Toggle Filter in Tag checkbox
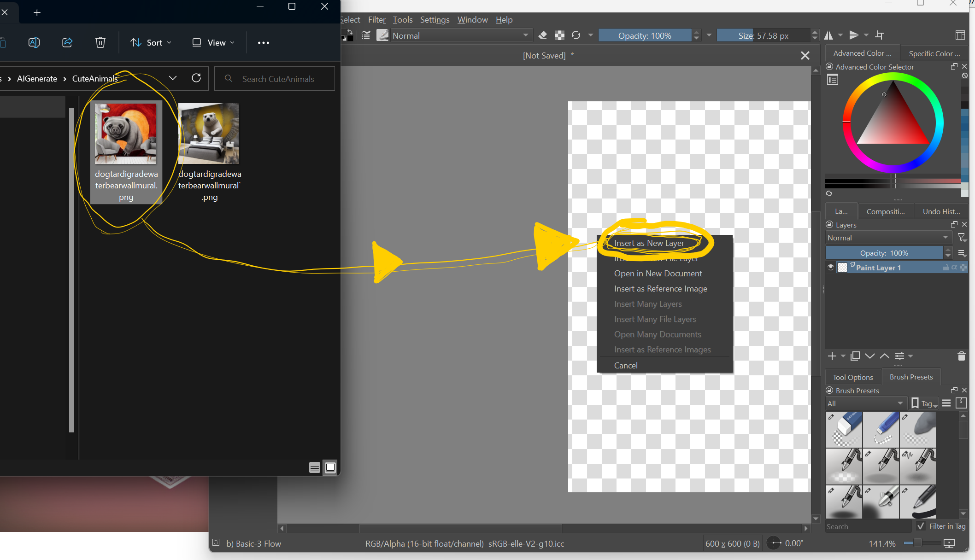The height and width of the screenshot is (560, 975). 921,526
